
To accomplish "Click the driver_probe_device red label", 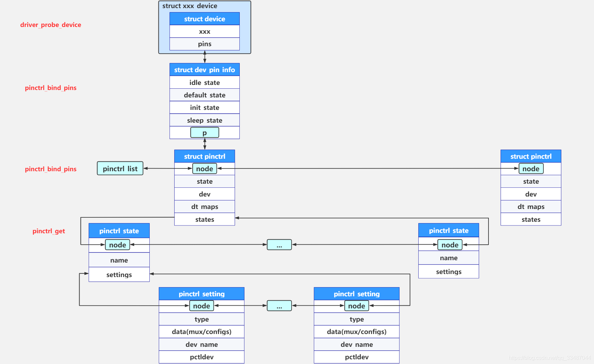I will click(x=51, y=25).
